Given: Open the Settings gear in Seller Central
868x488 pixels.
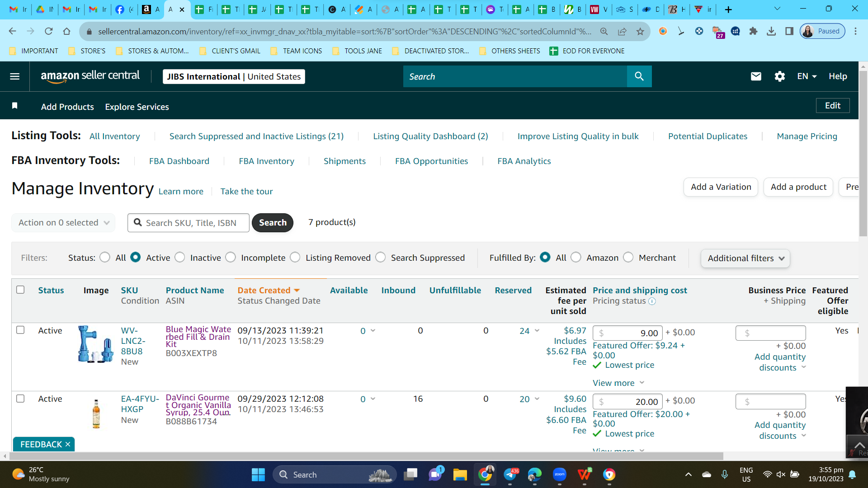Looking at the screenshot, I should [x=779, y=76].
